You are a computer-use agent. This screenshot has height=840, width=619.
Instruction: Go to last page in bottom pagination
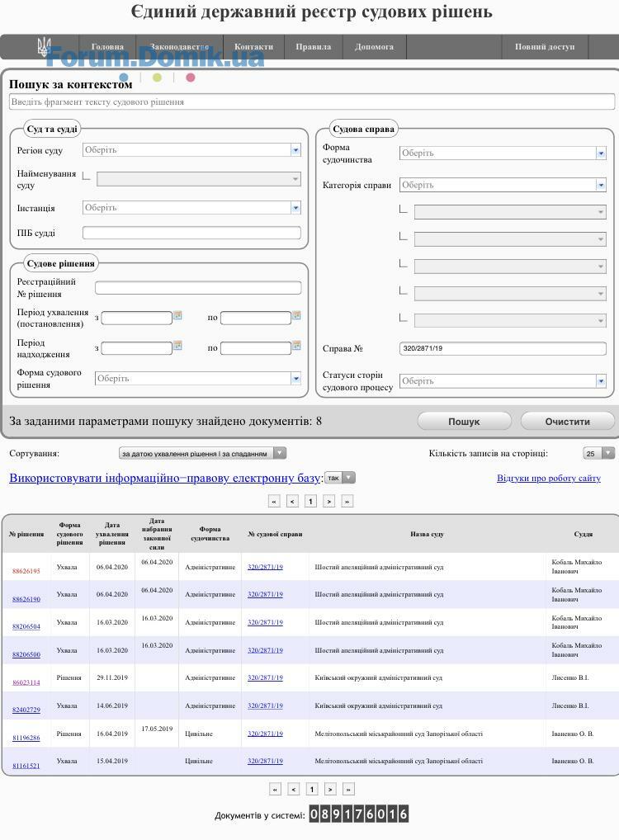348,789
